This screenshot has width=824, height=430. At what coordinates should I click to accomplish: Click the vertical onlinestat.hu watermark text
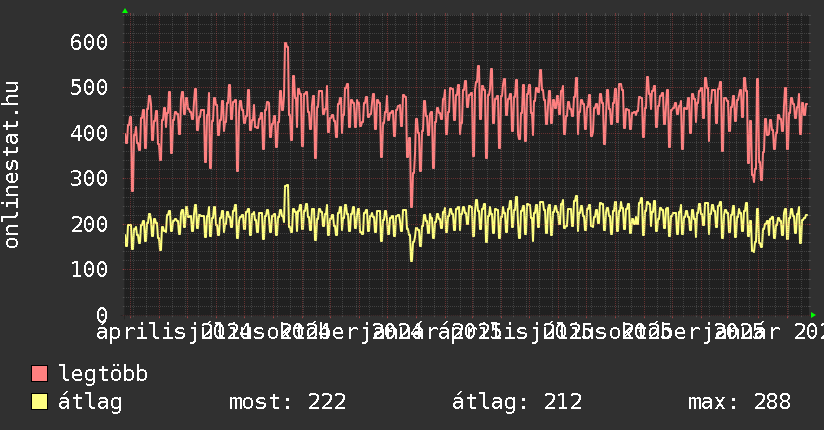point(12,165)
